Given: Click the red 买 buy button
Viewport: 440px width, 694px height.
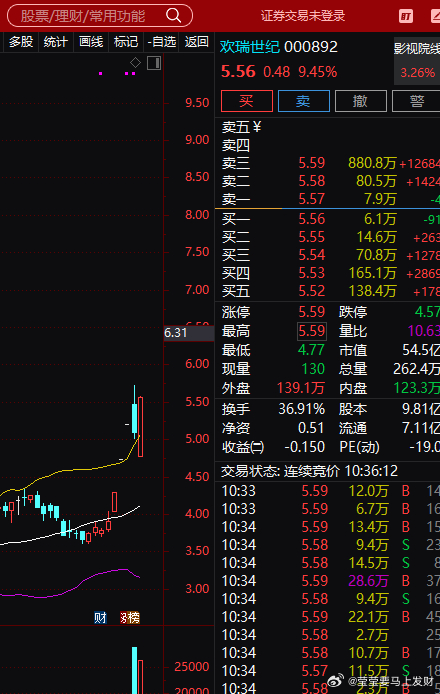Looking at the screenshot, I should 247,101.
